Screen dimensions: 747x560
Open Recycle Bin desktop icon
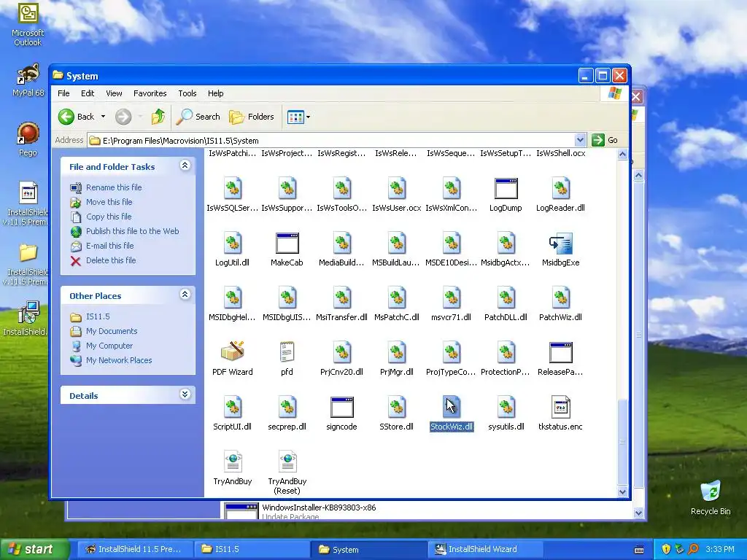tap(711, 497)
